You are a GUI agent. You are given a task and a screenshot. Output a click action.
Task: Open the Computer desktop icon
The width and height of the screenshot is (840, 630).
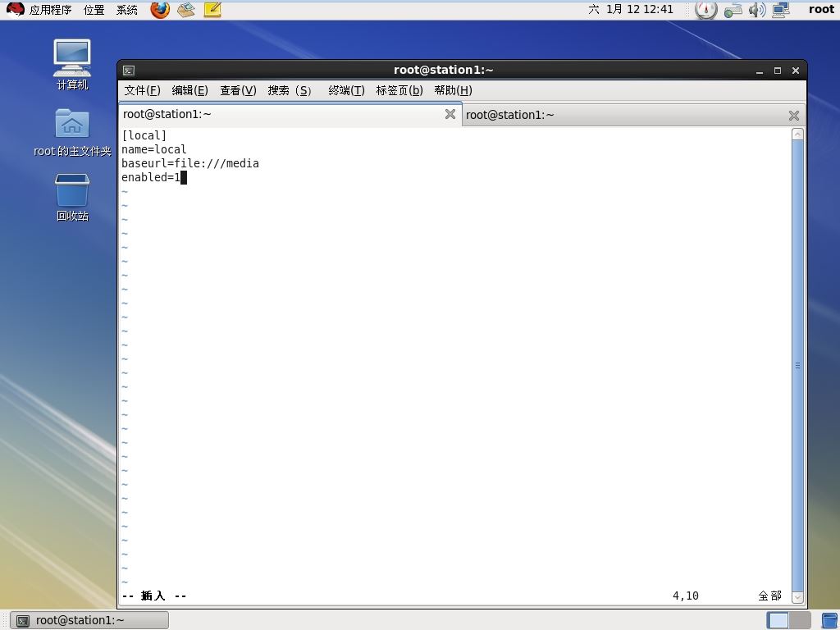(x=72, y=64)
